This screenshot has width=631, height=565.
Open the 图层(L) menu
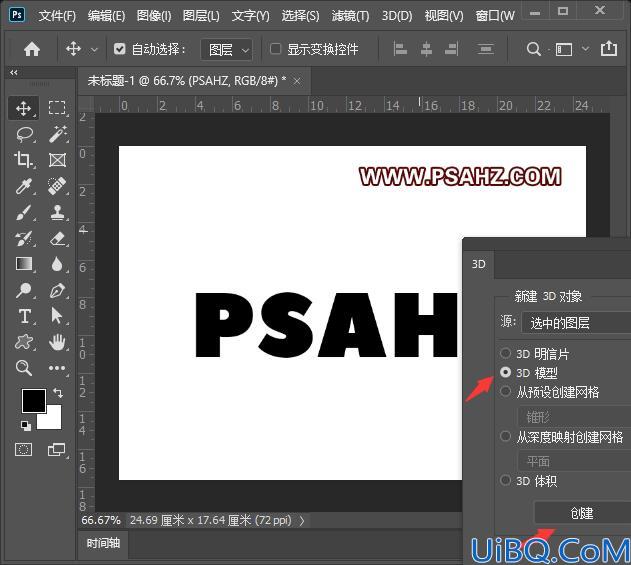(201, 16)
